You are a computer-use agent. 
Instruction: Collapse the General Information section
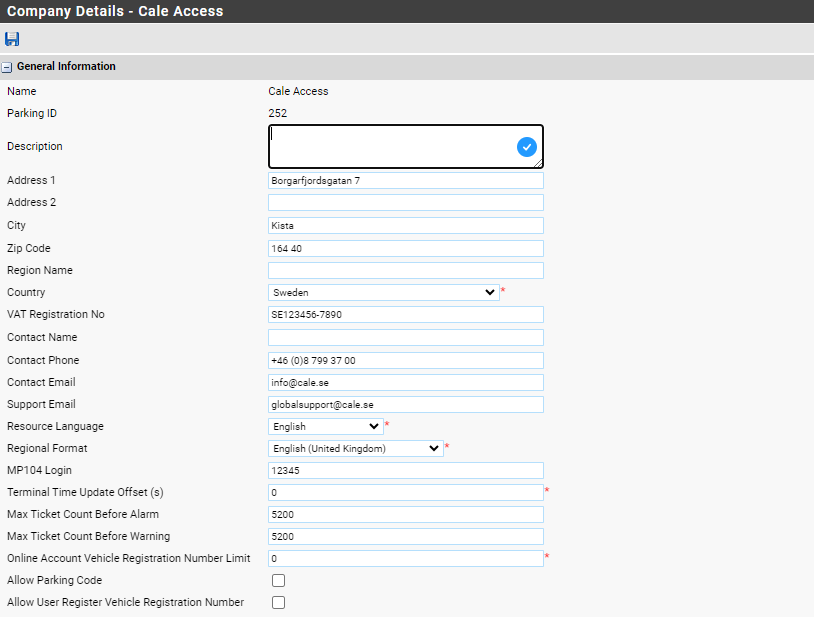[x=7, y=67]
